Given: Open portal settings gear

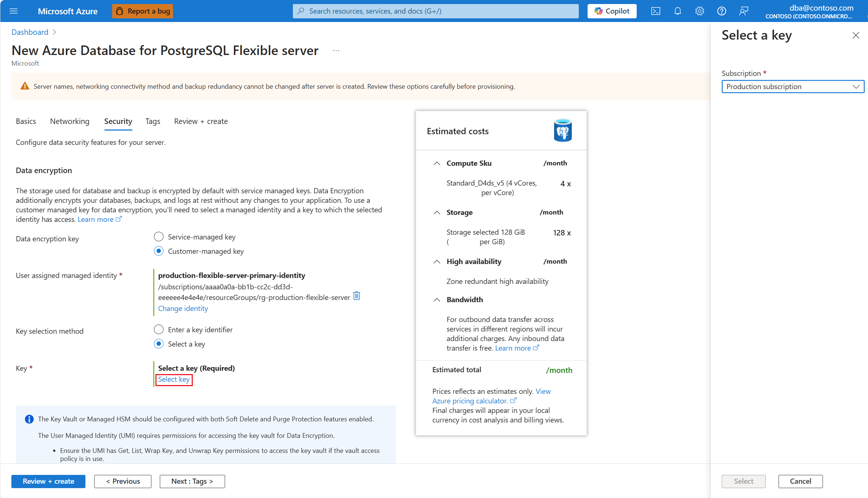Looking at the screenshot, I should coord(699,11).
